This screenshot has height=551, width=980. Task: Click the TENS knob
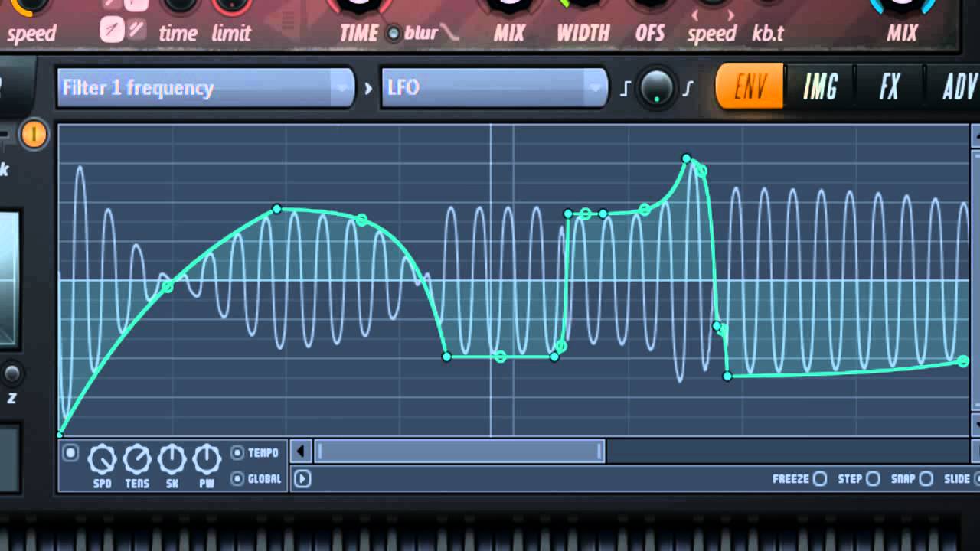click(137, 460)
